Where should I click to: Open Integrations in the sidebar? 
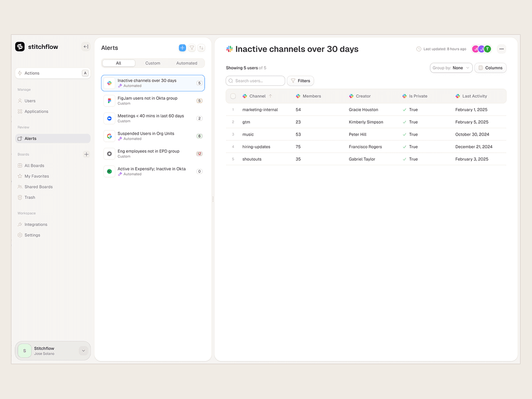[x=52, y=224]
